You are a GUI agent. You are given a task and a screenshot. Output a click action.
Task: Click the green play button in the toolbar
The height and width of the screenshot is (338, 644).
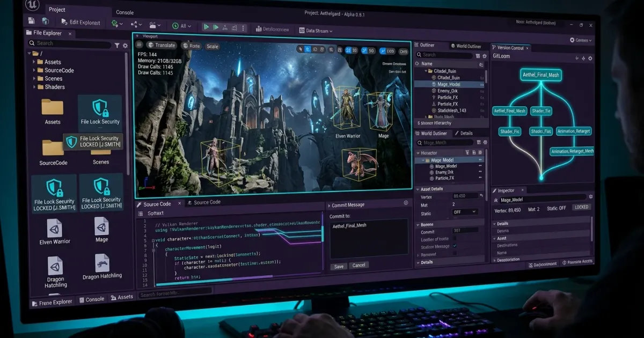coord(206,26)
